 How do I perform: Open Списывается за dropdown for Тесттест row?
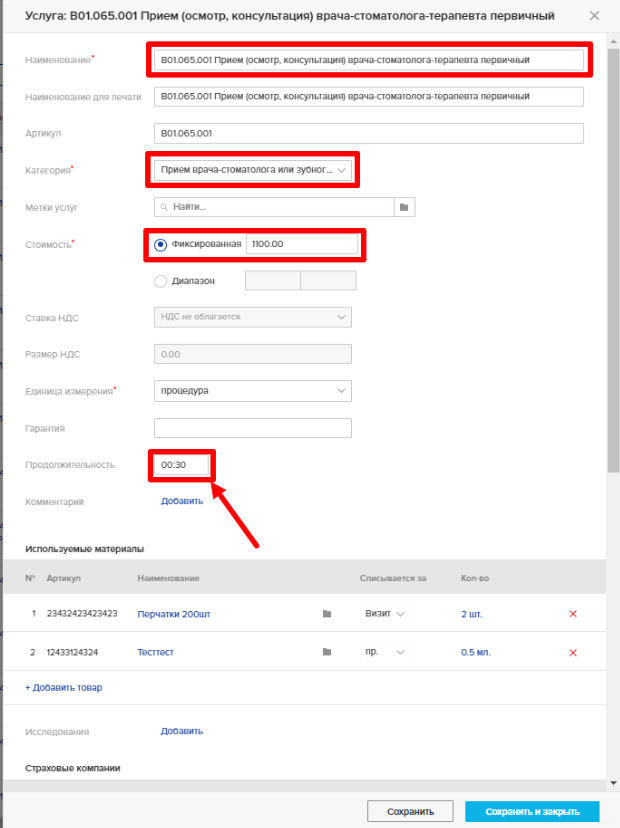click(384, 652)
